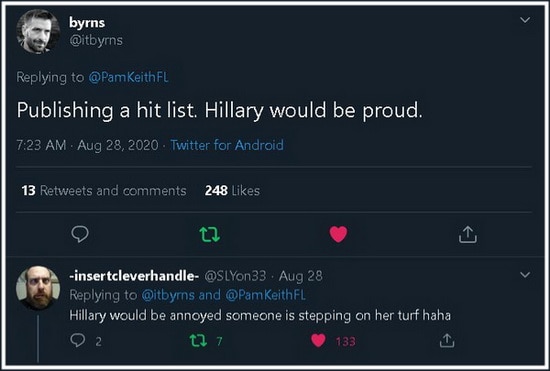
Task: Click the Aug 28 timestamp on reply
Action: point(301,276)
